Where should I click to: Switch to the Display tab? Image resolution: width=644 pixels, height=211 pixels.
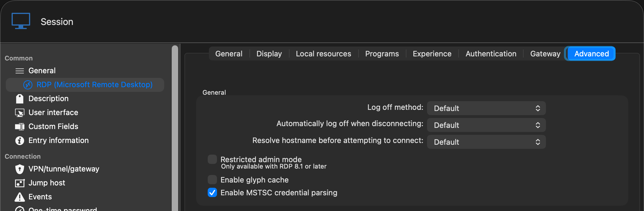pyautogui.click(x=269, y=54)
